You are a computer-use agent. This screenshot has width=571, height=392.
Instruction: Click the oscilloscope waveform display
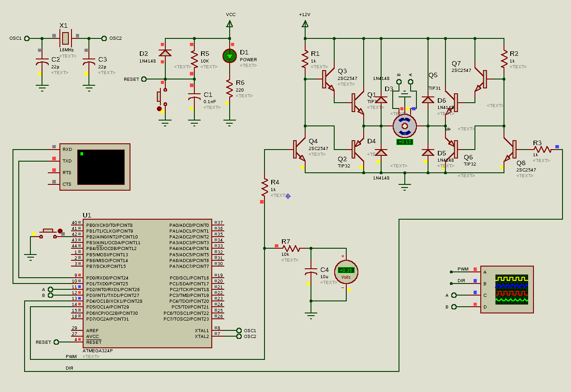pos(512,289)
